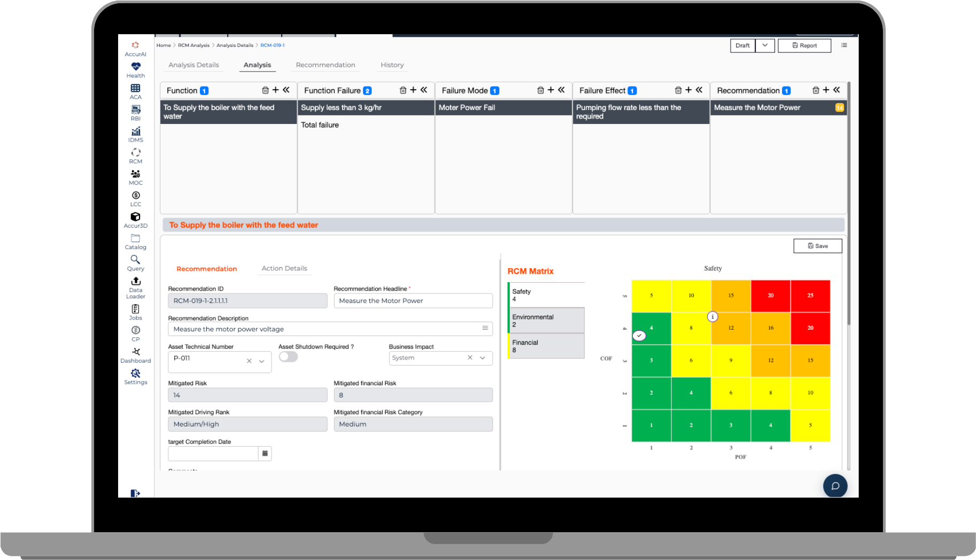The width and height of the screenshot is (976, 560).
Task: Collapse the Recommendation column
Action: pyautogui.click(x=836, y=90)
